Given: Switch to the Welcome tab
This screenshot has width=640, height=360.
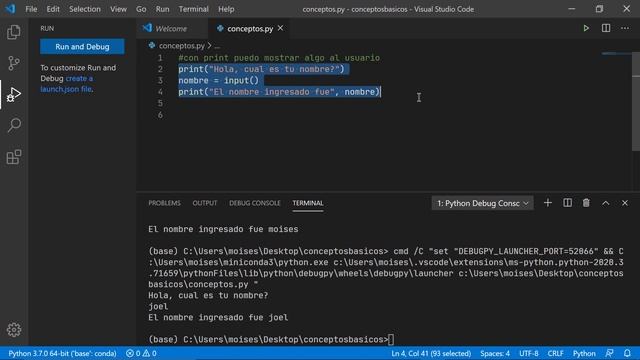Looking at the screenshot, I should pyautogui.click(x=171, y=29).
